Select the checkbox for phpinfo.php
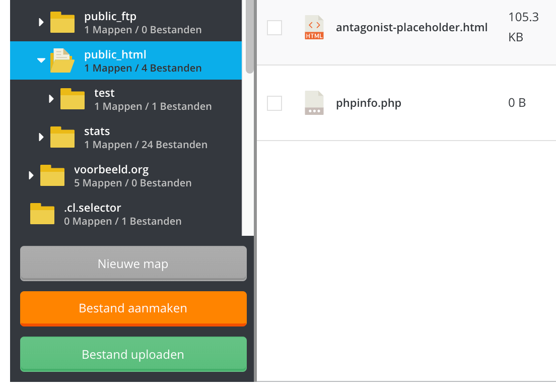Image resolution: width=556 pixels, height=392 pixels. (274, 103)
